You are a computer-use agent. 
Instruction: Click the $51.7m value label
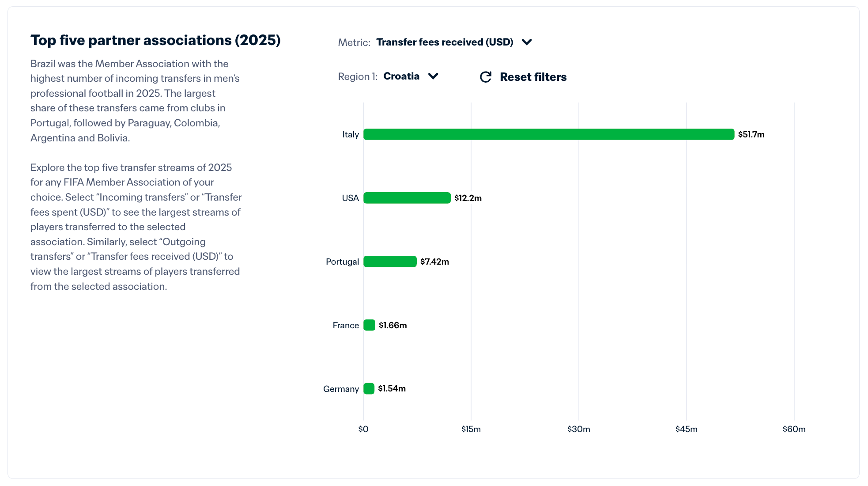pyautogui.click(x=751, y=134)
